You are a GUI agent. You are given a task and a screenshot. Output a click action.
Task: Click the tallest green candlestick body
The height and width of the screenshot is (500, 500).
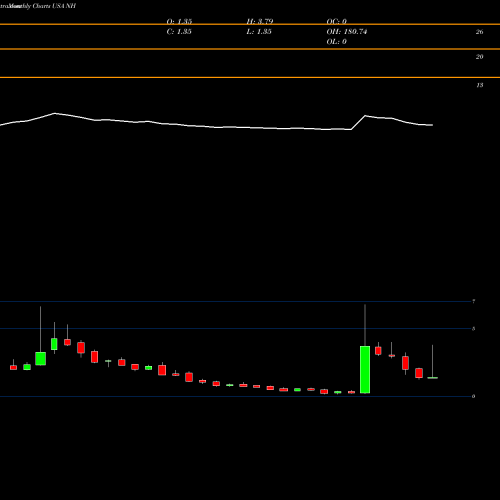(365, 370)
